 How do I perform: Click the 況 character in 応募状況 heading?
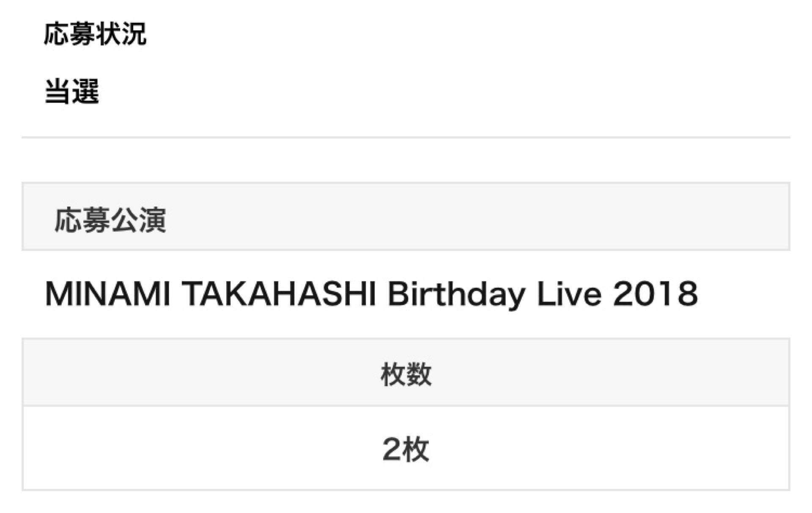click(x=134, y=34)
